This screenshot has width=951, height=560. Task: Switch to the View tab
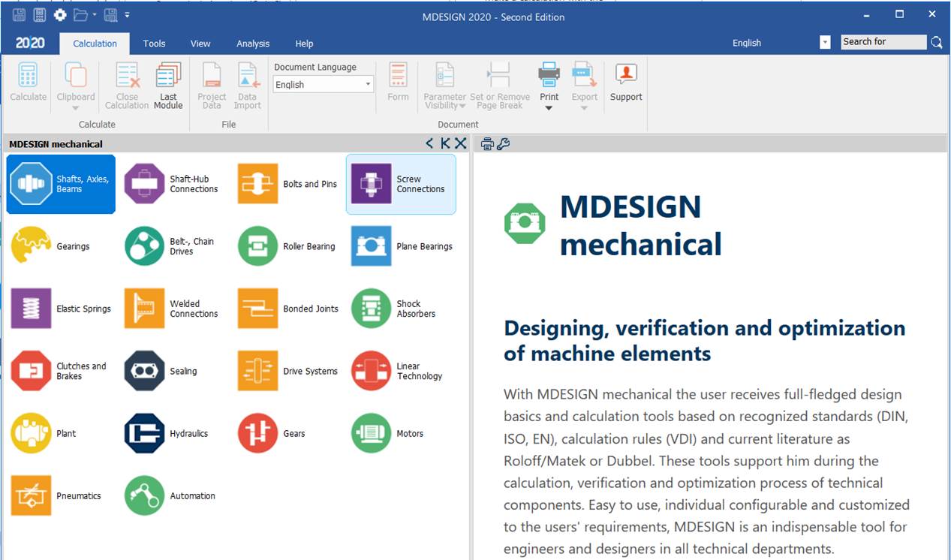point(200,44)
